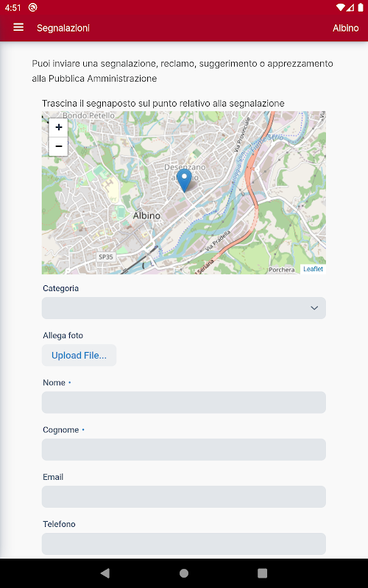The height and width of the screenshot is (588, 368).
Task: Click the Wi-Fi status bar icon
Action: click(340, 7)
